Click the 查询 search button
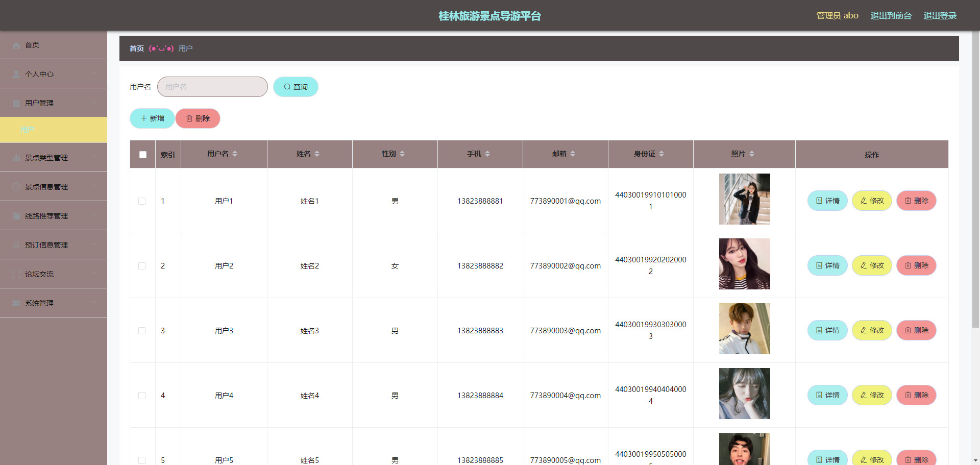980x465 pixels. click(x=296, y=87)
